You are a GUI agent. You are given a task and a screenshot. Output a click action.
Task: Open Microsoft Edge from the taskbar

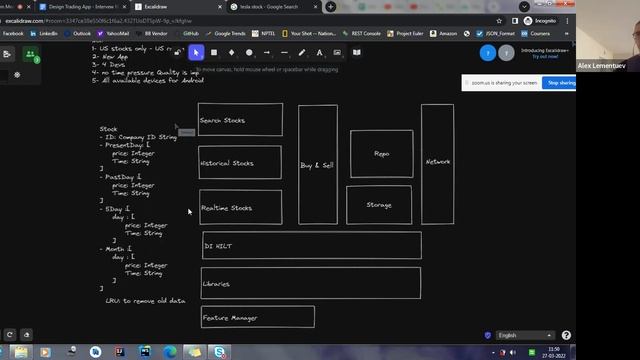tap(170, 352)
